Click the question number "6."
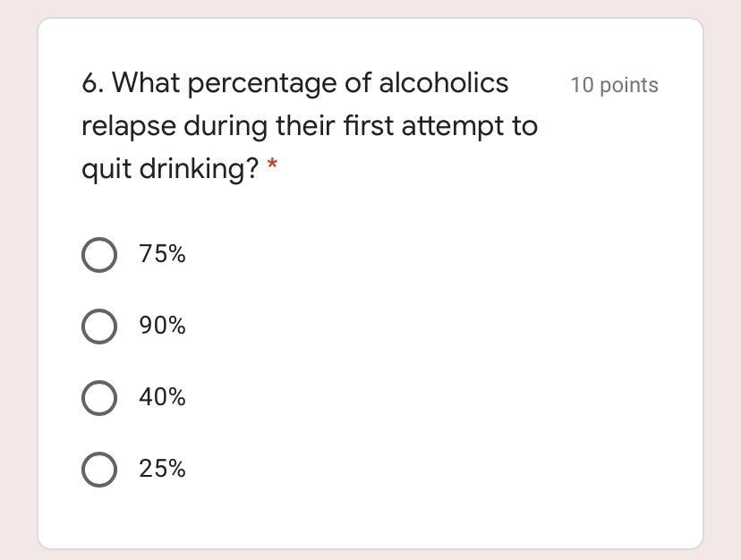The height and width of the screenshot is (560, 741). [x=93, y=83]
